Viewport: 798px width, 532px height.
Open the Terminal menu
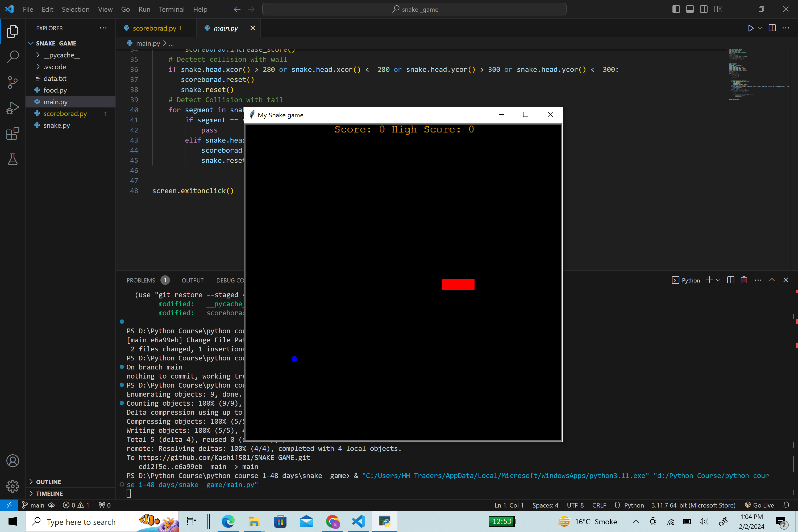(x=171, y=9)
